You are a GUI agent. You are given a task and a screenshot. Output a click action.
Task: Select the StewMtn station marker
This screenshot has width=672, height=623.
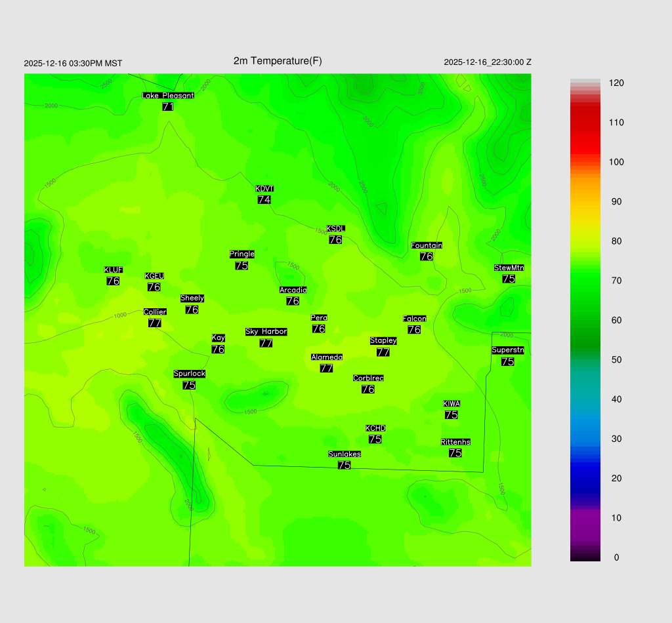(509, 273)
